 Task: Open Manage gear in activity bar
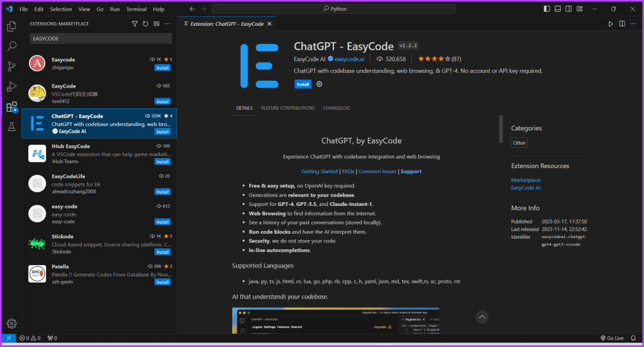11,324
